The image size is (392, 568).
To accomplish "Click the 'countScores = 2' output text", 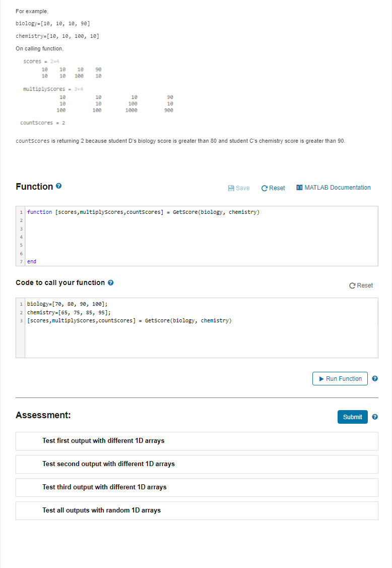I will point(43,123).
